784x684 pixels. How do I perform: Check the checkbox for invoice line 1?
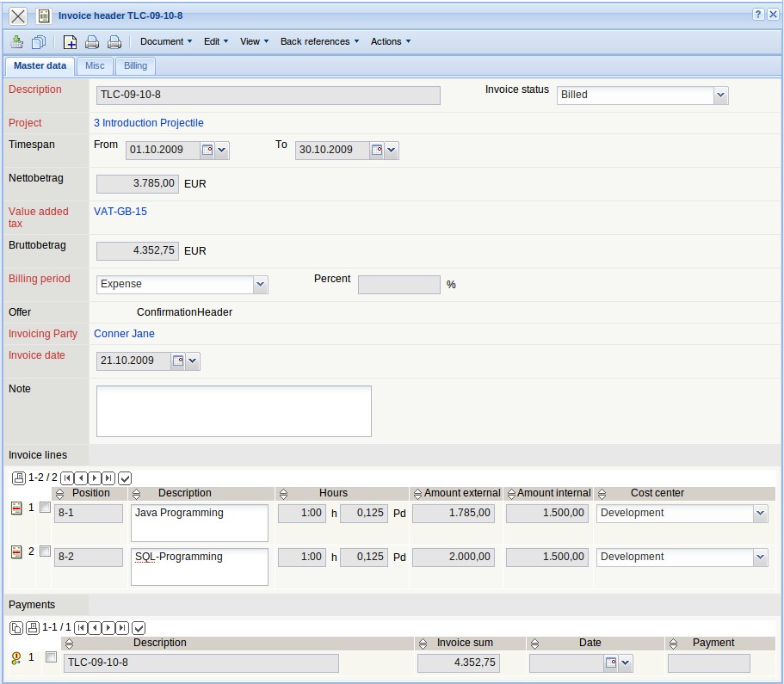coord(45,508)
